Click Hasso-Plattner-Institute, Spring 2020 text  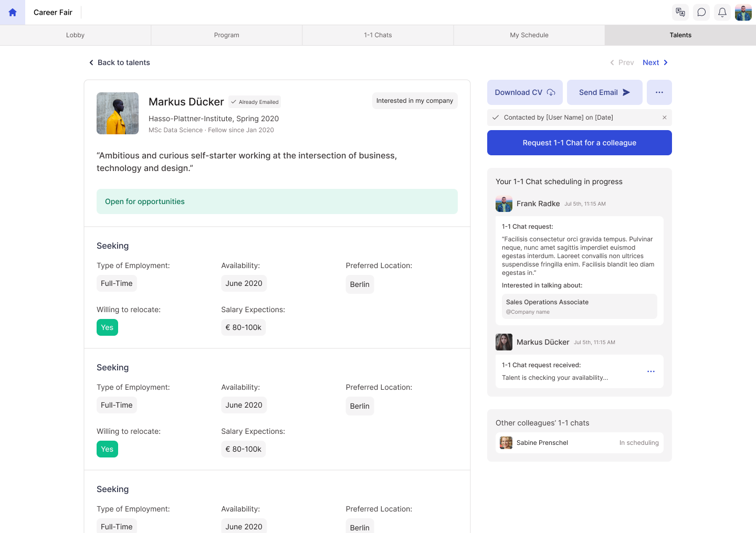[214, 119]
